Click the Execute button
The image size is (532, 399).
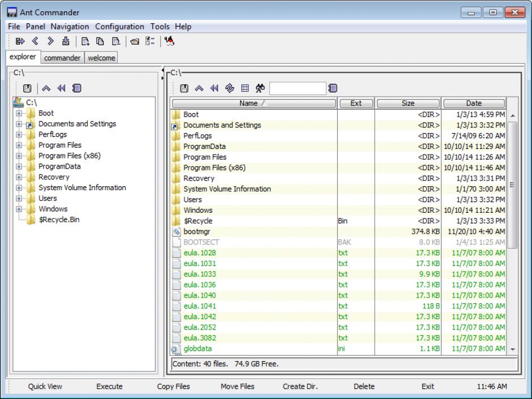tap(109, 387)
